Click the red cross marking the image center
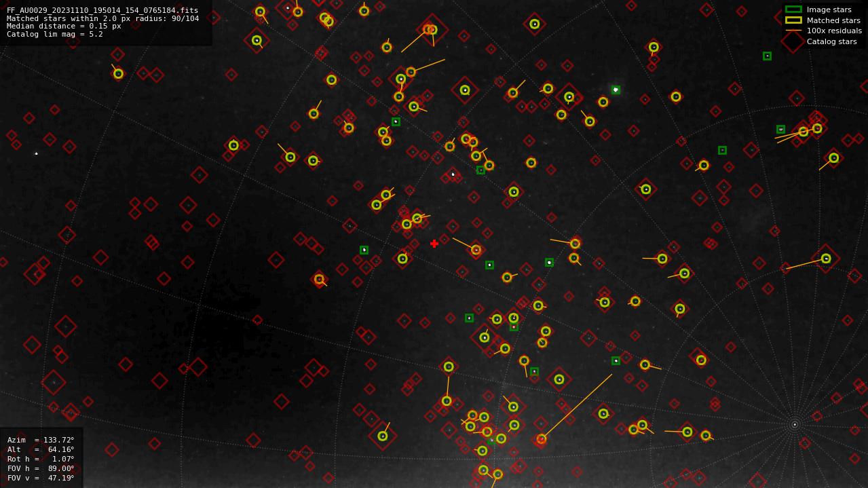 (x=434, y=244)
